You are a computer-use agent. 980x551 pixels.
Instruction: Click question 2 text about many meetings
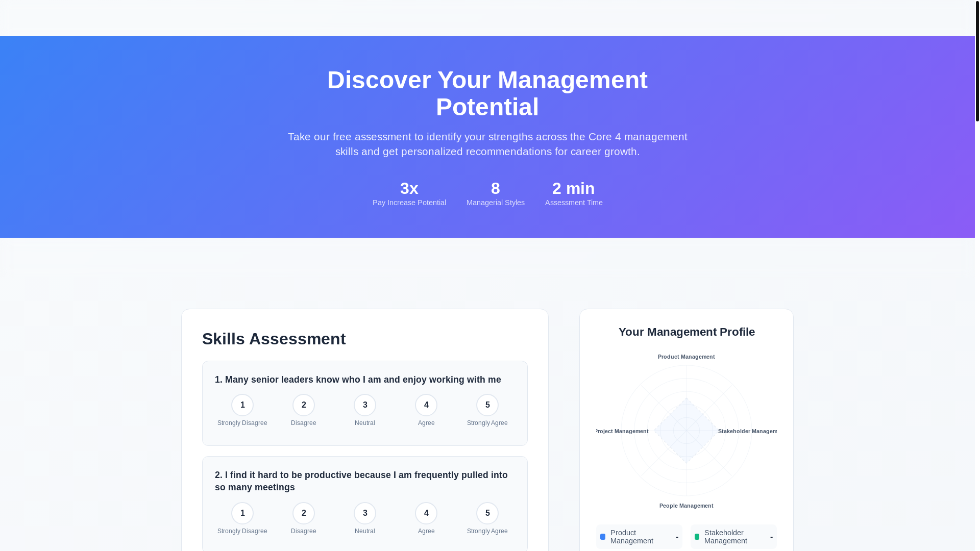361,481
